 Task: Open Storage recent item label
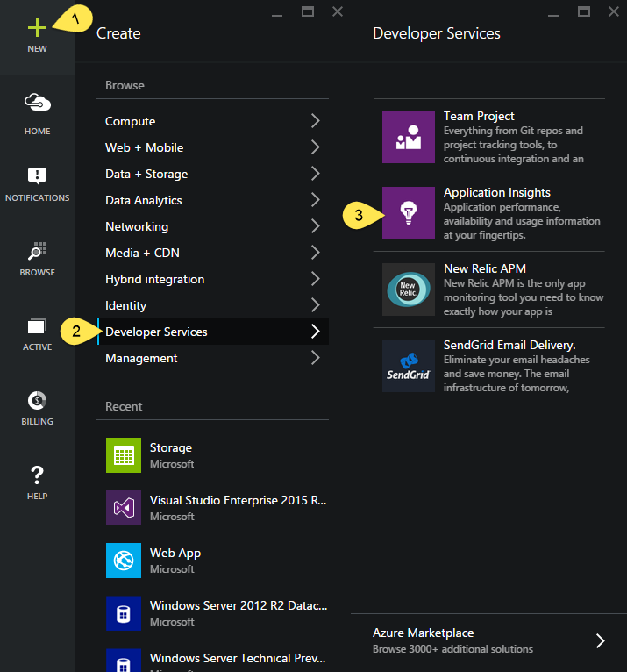pos(171,448)
